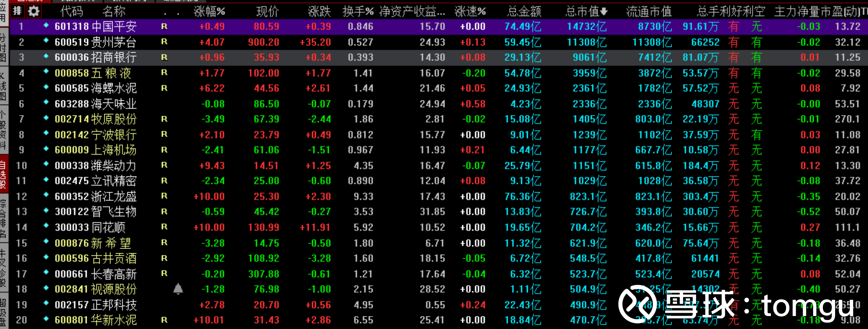Screen dimensions: 868x329
Task: Open the gear settings icon in header
Action: (34, 11)
